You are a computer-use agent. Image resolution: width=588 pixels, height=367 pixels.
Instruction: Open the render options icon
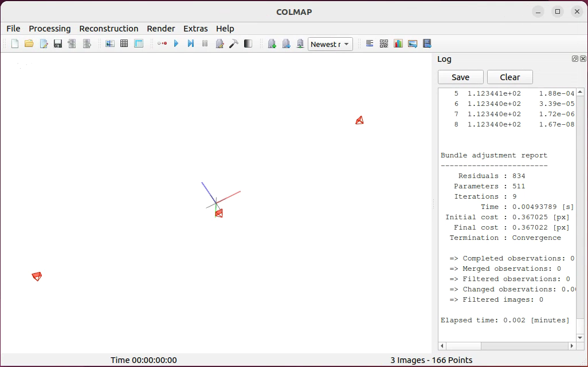[x=300, y=44]
